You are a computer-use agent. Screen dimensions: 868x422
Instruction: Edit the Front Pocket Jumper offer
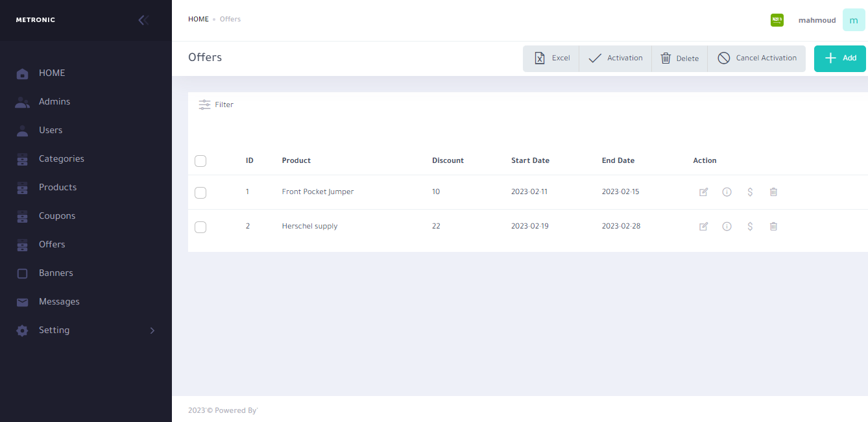[703, 192]
